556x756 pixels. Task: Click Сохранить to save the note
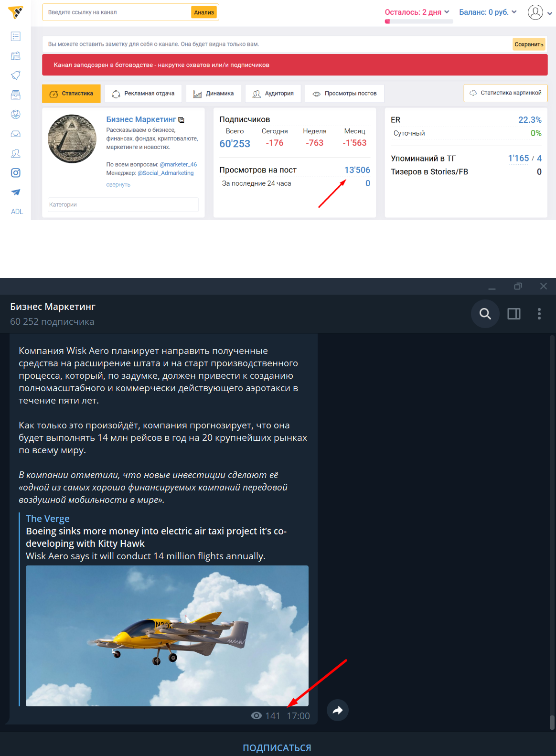[529, 44]
